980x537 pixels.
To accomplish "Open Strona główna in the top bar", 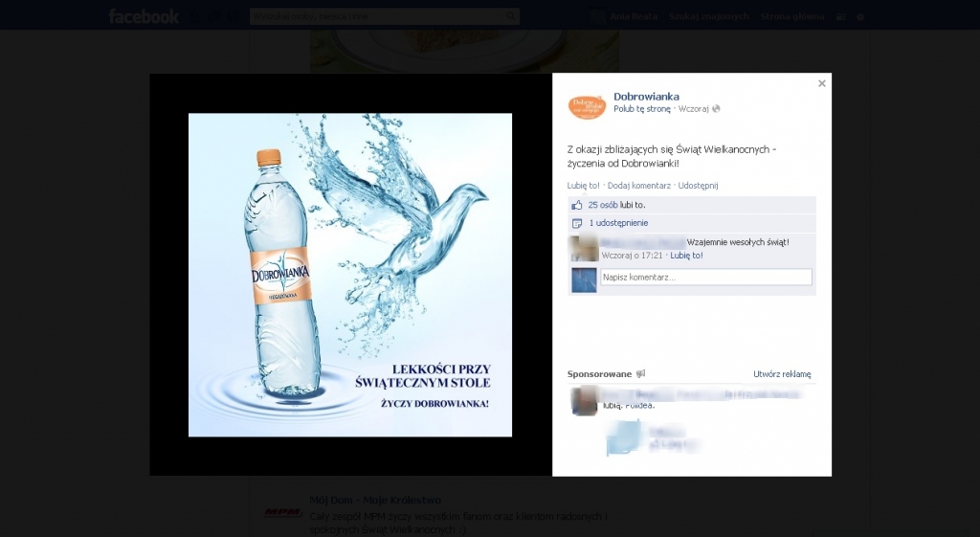I will coord(791,17).
